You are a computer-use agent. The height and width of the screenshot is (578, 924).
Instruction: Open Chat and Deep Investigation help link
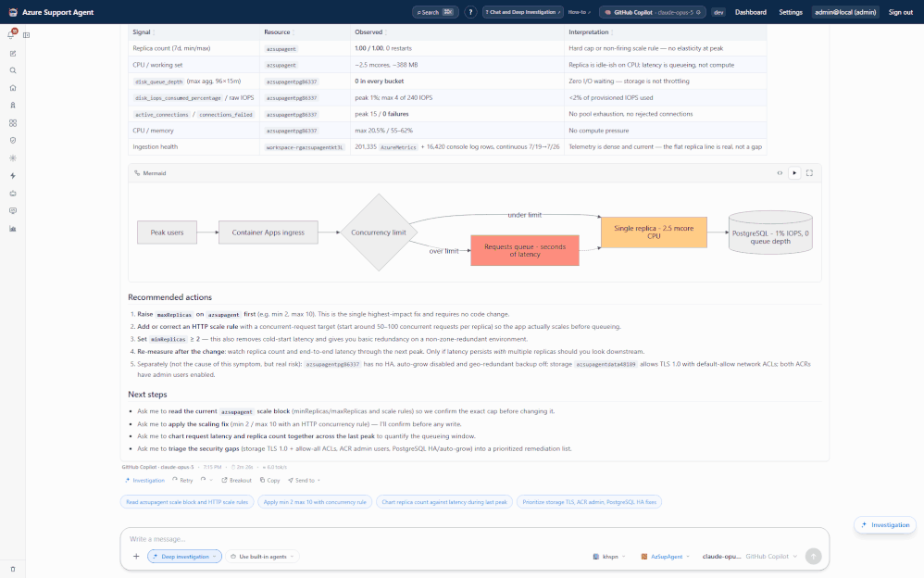pos(522,12)
